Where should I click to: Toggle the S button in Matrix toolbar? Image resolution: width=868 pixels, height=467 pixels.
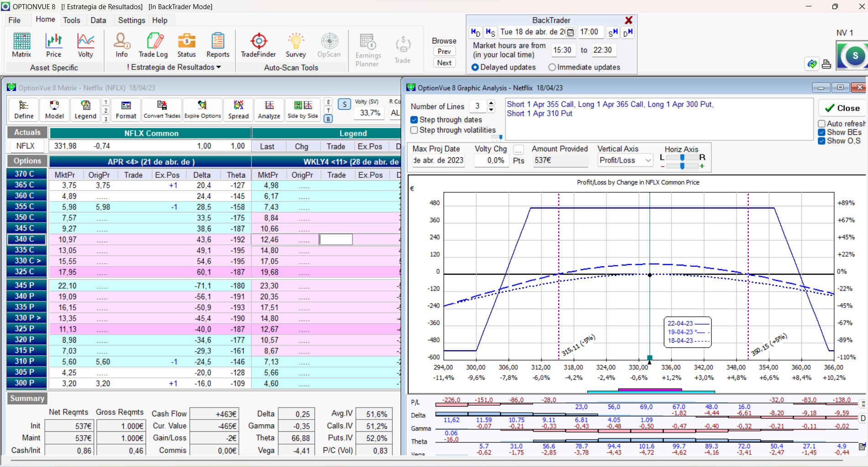(x=345, y=104)
